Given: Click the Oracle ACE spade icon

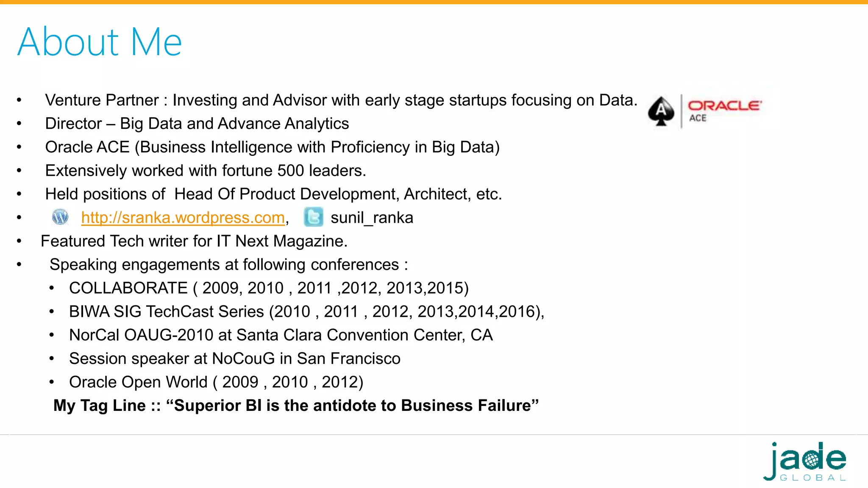Looking at the screenshot, I should [x=661, y=111].
